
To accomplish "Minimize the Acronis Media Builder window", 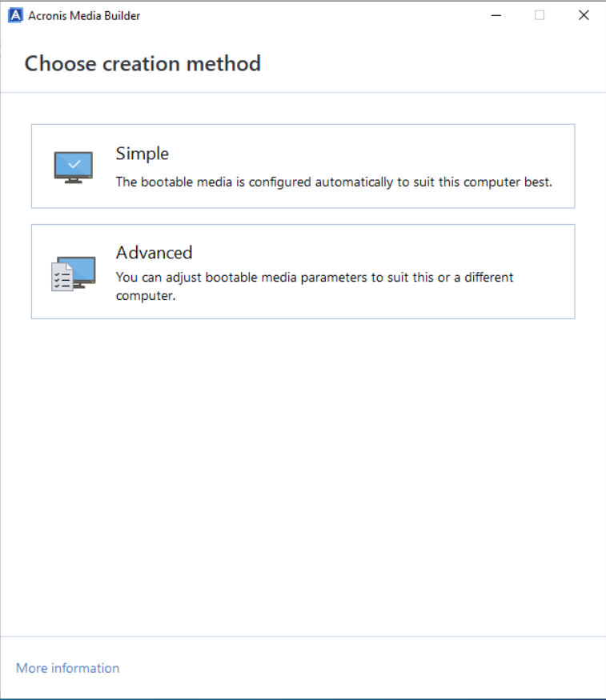I will pos(496,15).
